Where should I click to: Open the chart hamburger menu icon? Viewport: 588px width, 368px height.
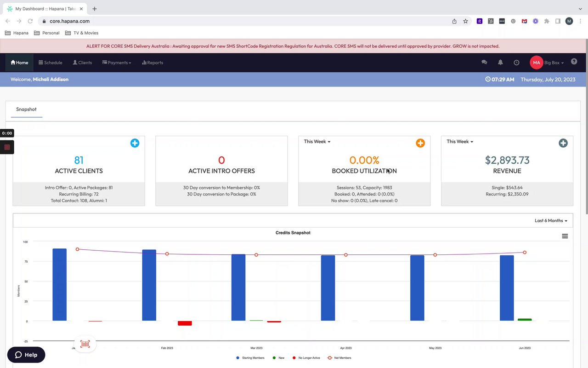point(565,236)
